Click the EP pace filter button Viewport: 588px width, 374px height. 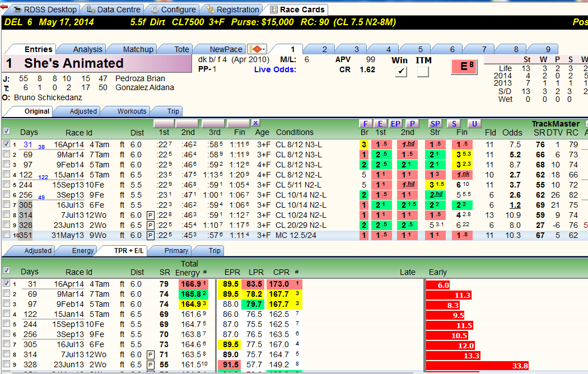(395, 124)
